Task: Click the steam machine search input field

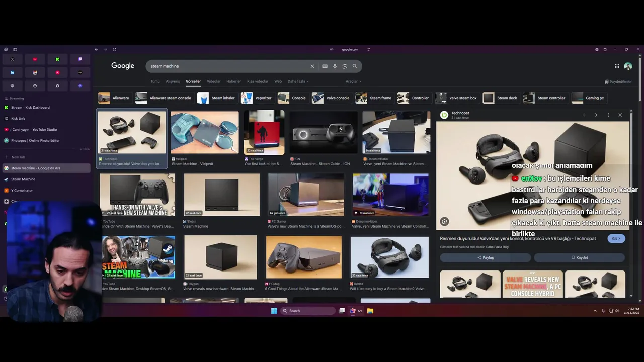Action: click(x=229, y=66)
